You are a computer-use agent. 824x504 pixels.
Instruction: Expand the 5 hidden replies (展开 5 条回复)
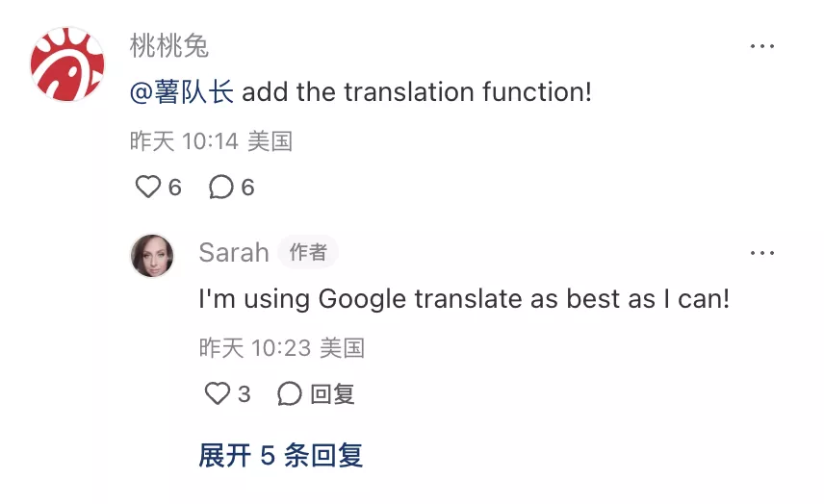pyautogui.click(x=280, y=455)
